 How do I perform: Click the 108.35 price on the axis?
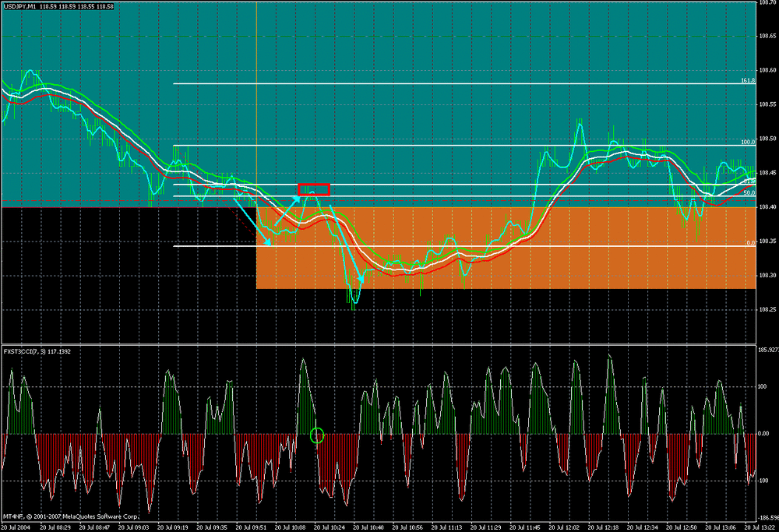(767, 241)
